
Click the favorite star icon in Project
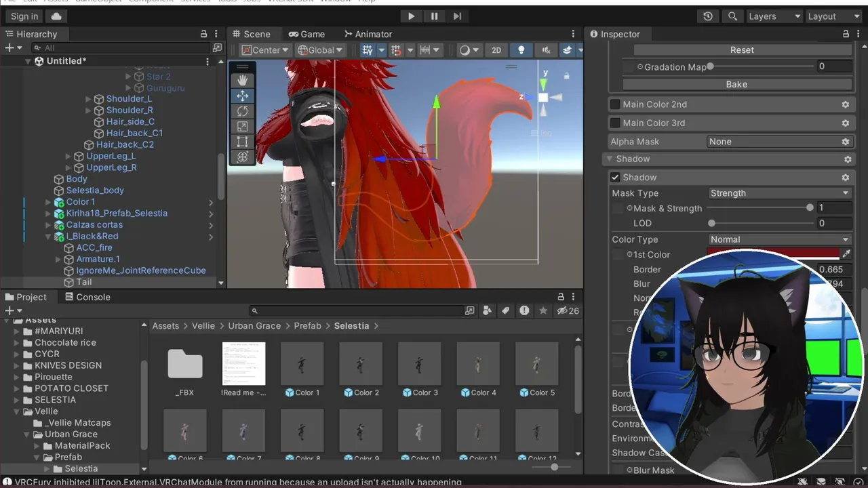point(542,310)
